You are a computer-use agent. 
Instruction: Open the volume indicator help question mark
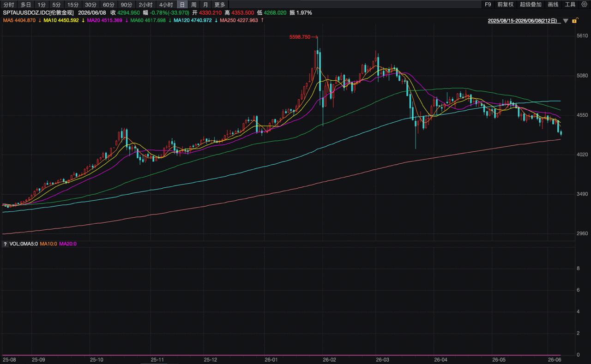coord(5,244)
